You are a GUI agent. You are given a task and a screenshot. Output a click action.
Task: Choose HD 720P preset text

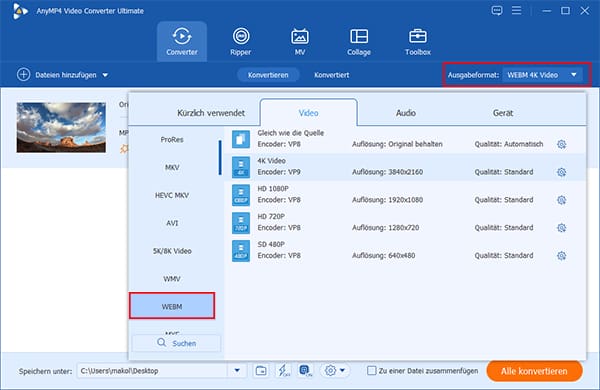[x=271, y=217]
